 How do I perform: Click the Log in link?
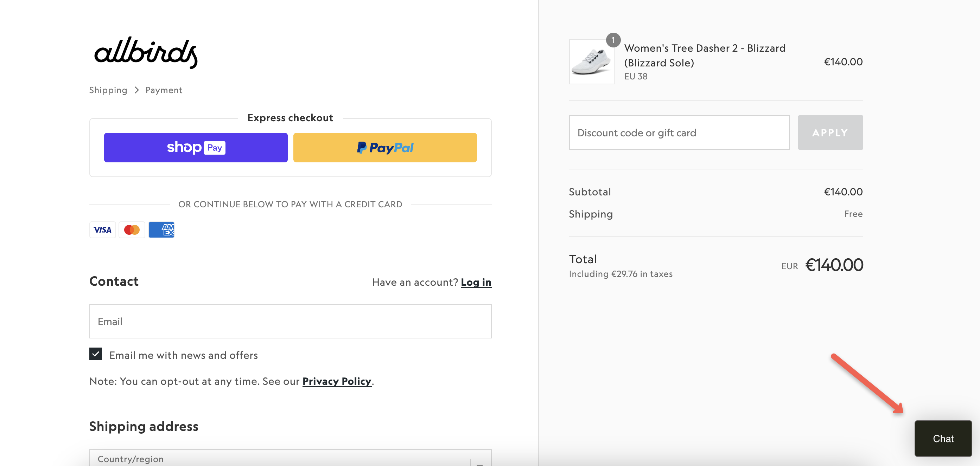476,282
